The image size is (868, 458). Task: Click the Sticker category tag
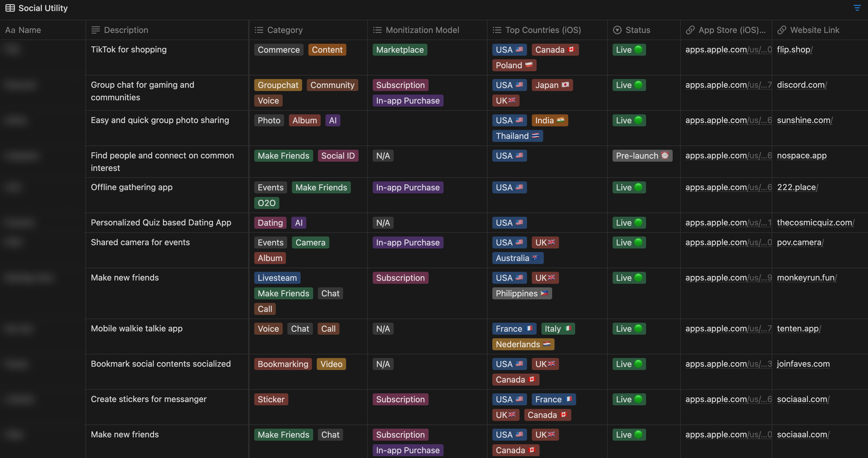tap(271, 399)
